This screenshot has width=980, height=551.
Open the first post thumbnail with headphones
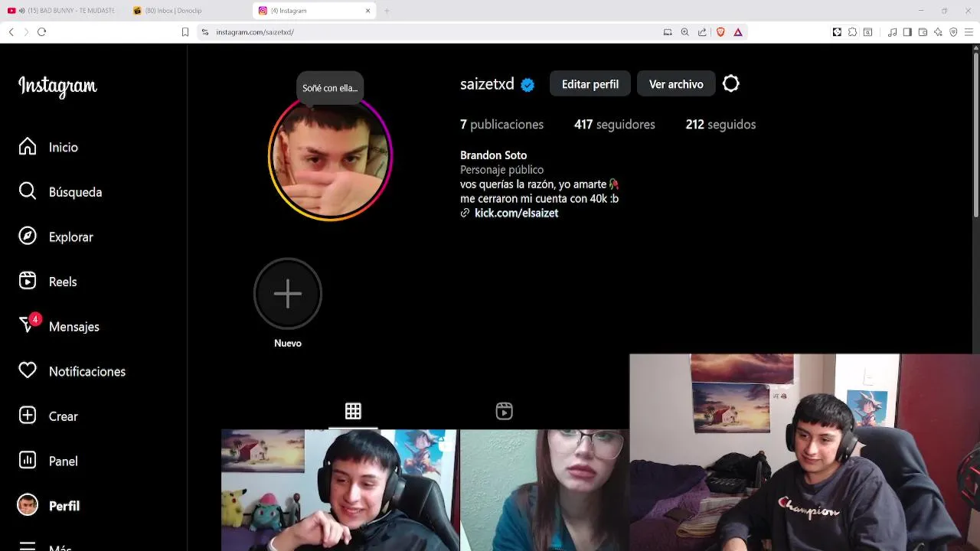click(x=340, y=490)
